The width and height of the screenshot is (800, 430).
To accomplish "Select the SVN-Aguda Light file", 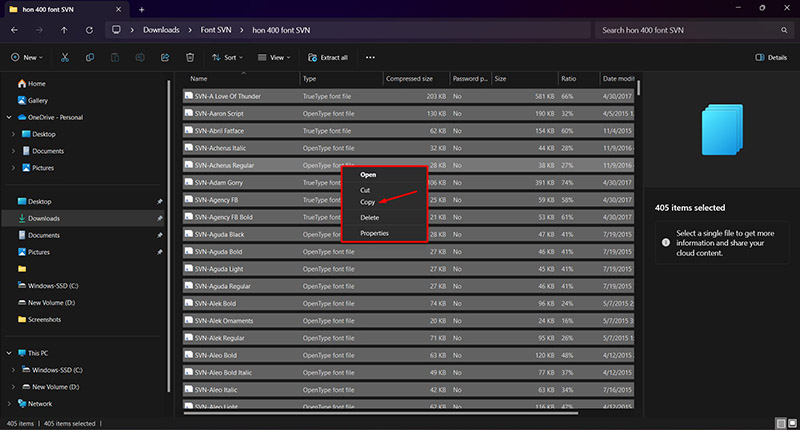I will tap(408, 269).
